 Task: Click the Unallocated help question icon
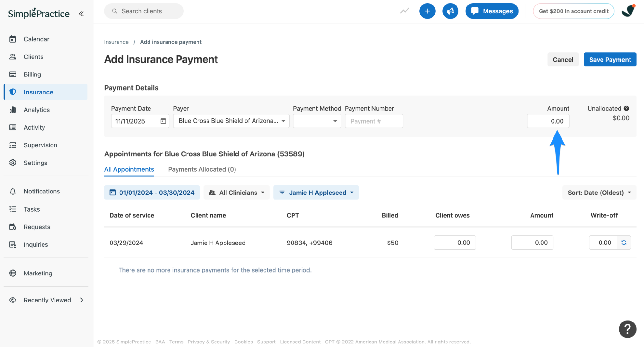(626, 108)
